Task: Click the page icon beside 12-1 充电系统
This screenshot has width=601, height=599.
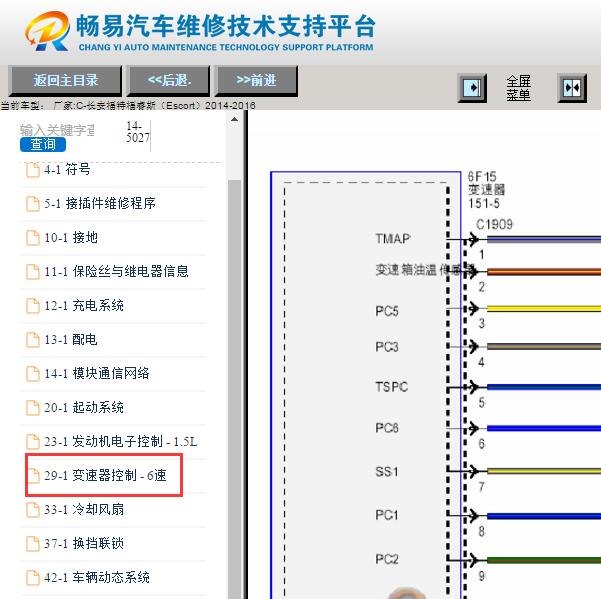Action: click(33, 306)
